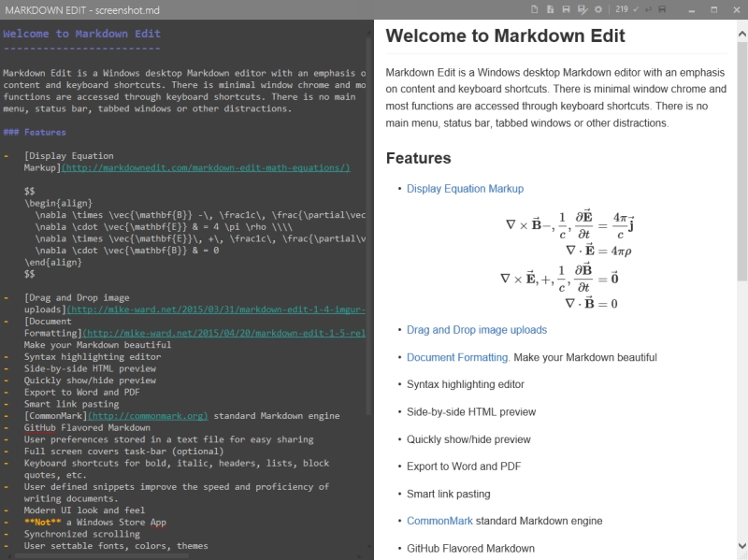Image resolution: width=748 pixels, height=560 pixels.
Task: Toggle auto save with the dark floppy icon
Action: (x=662, y=9)
